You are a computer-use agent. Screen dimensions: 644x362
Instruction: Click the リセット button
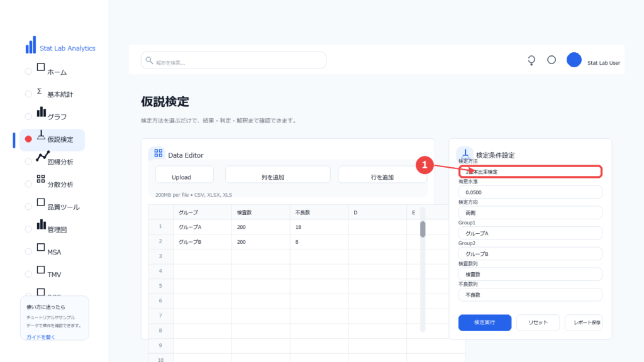(x=538, y=322)
